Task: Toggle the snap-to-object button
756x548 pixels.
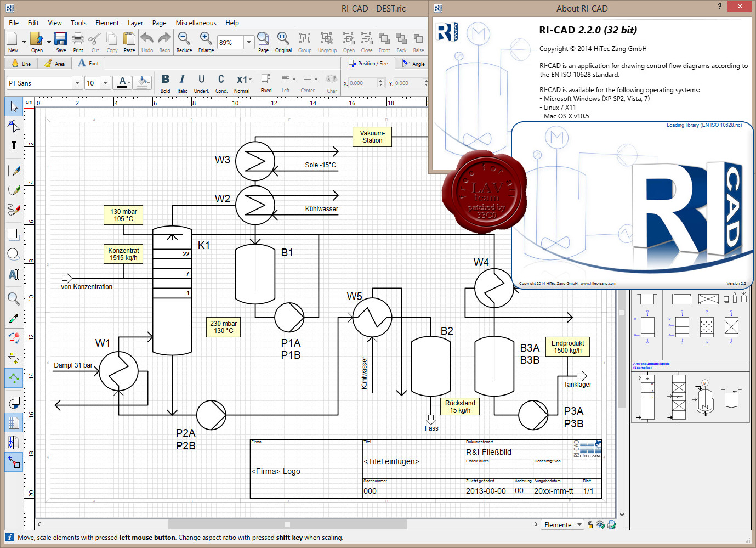Action: pos(14,462)
